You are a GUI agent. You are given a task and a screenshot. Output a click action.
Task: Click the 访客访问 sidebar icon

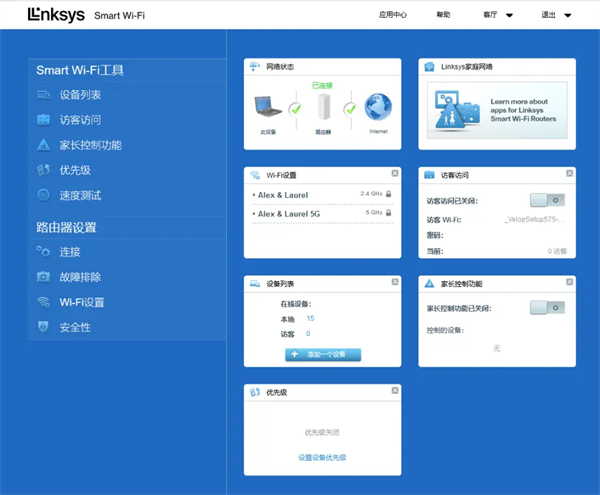click(x=43, y=120)
